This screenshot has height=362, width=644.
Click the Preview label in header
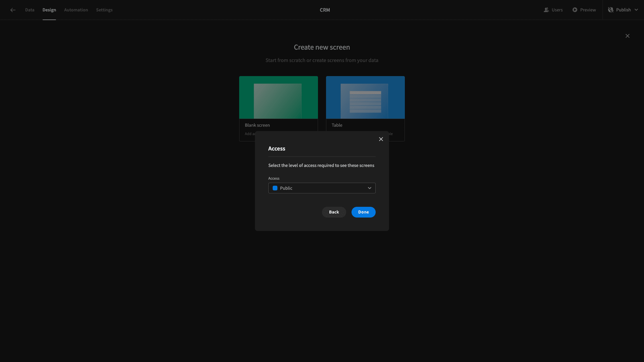(x=588, y=10)
